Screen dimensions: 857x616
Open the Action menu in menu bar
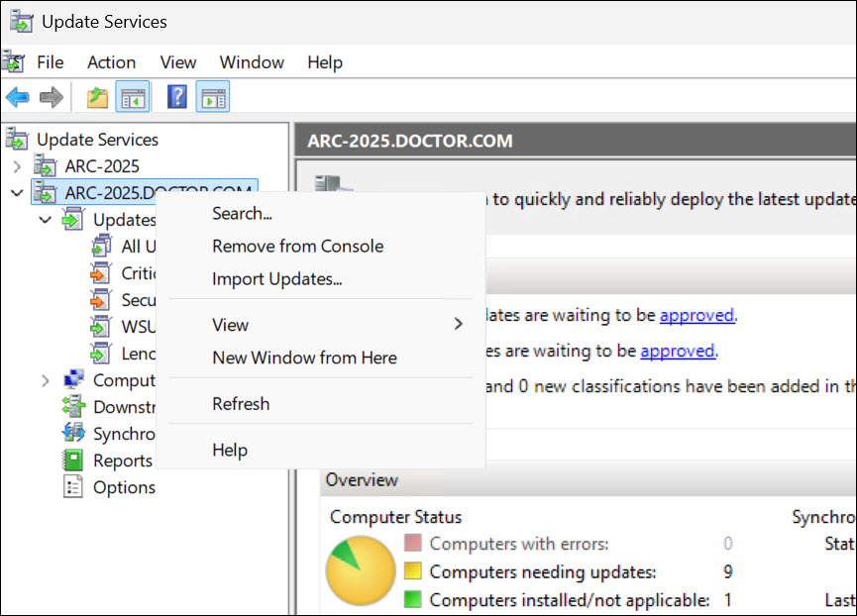click(x=111, y=62)
